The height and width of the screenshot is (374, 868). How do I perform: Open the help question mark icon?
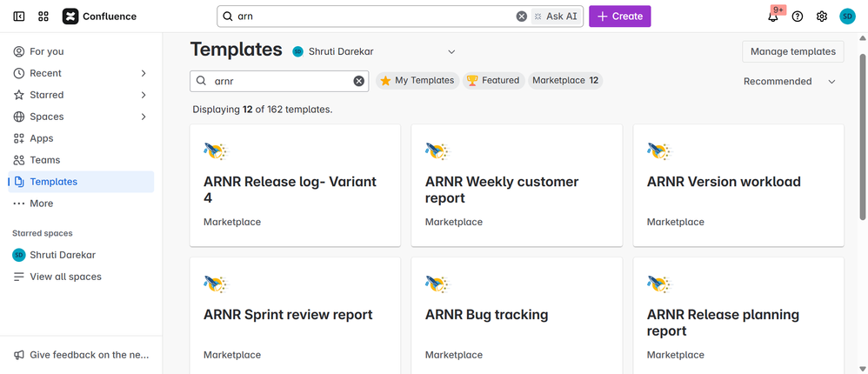click(x=798, y=17)
